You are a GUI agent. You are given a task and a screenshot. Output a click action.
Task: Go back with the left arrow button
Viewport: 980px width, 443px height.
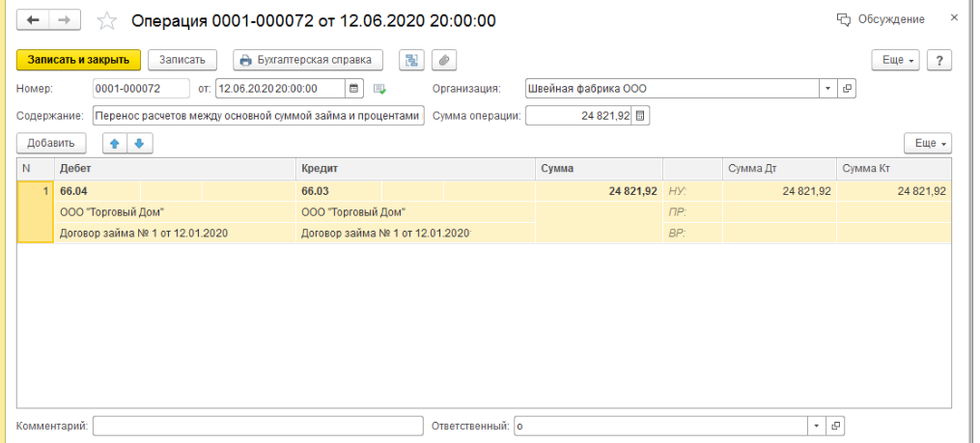pos(33,20)
